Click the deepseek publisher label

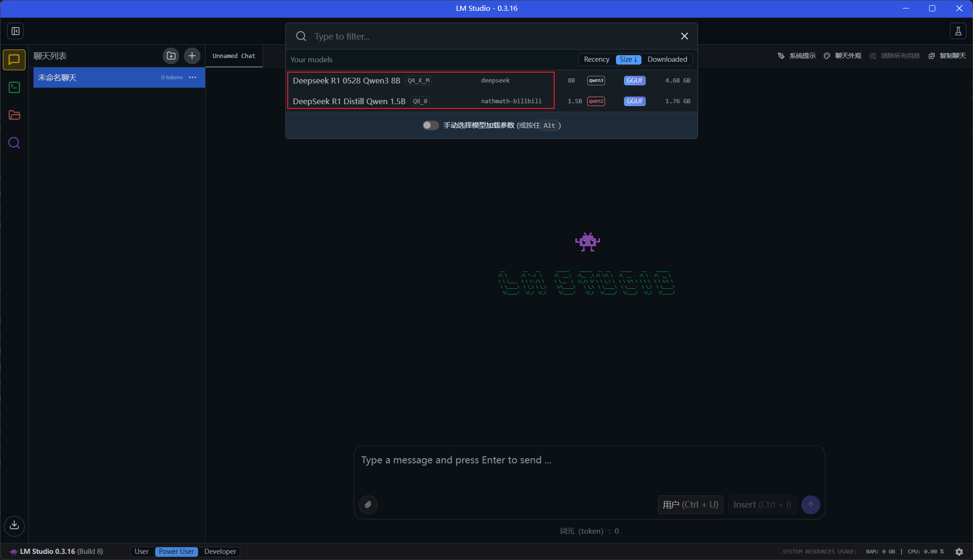coord(495,81)
